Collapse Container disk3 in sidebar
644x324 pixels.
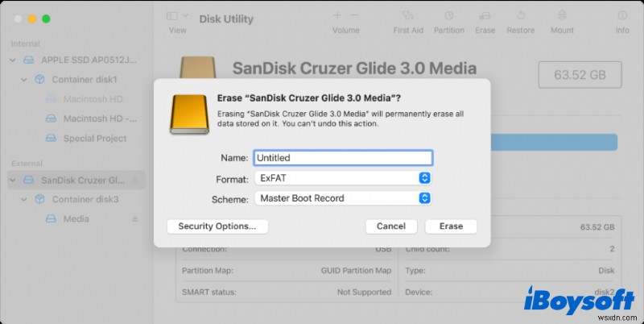24,199
